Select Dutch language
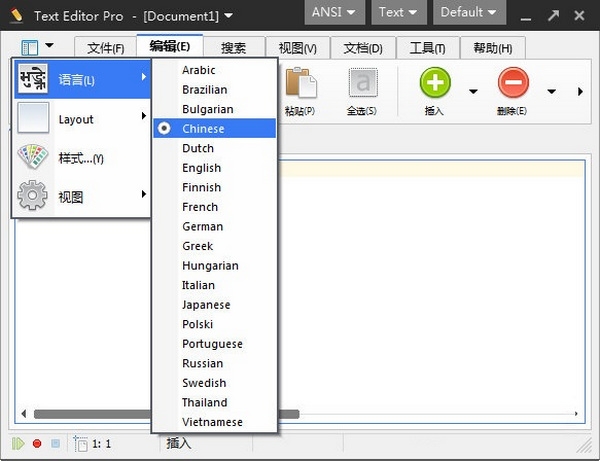 [214, 148]
